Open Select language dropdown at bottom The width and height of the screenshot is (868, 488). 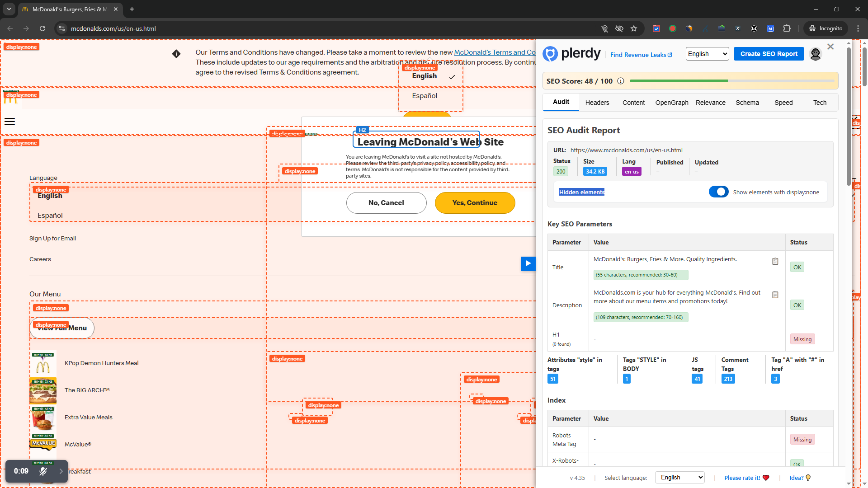pos(679,478)
